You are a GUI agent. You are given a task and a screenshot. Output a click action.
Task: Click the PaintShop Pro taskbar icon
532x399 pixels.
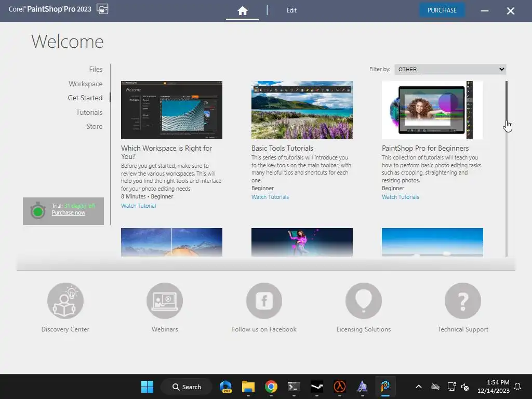pyautogui.click(x=385, y=387)
